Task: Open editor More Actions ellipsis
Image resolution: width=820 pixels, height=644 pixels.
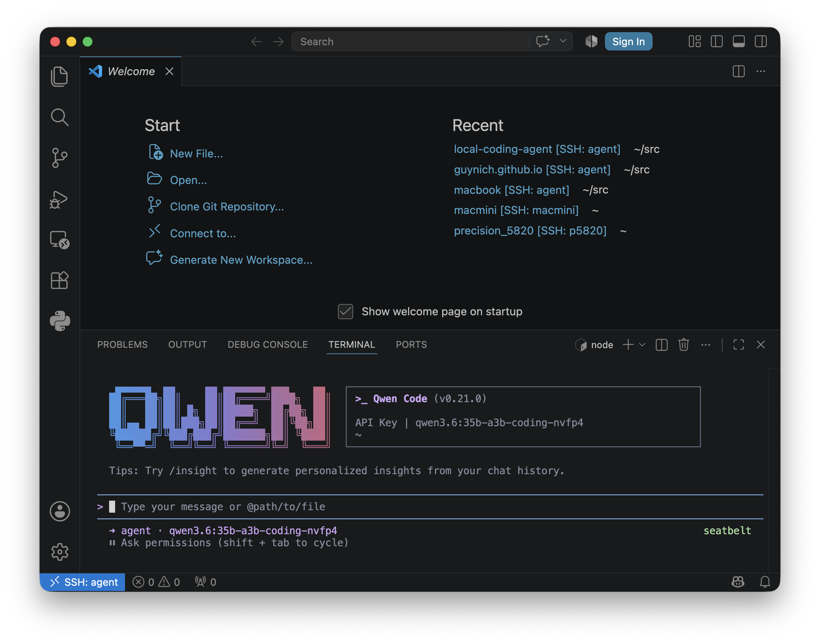Action: (x=761, y=71)
